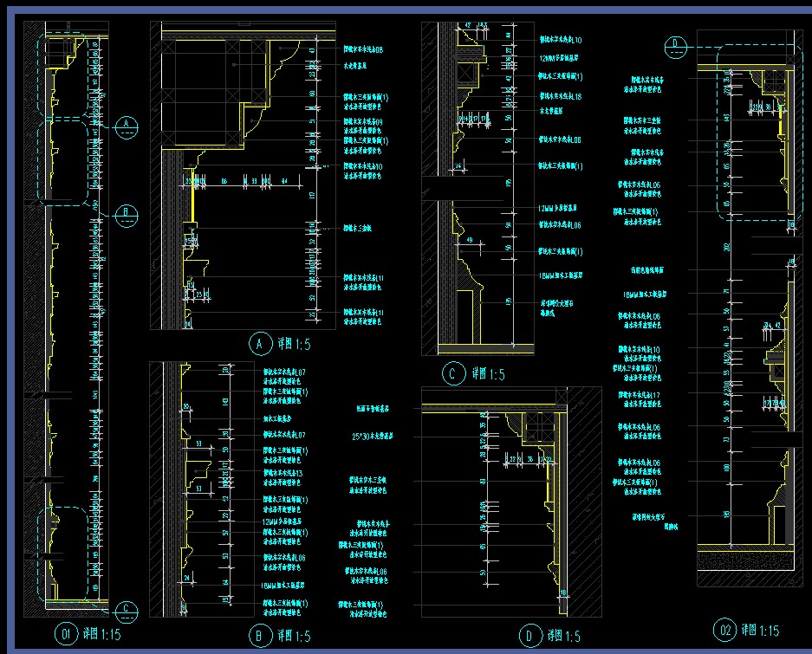Click the circled 01 detail title marker
812x654 pixels.
[x=66, y=633]
